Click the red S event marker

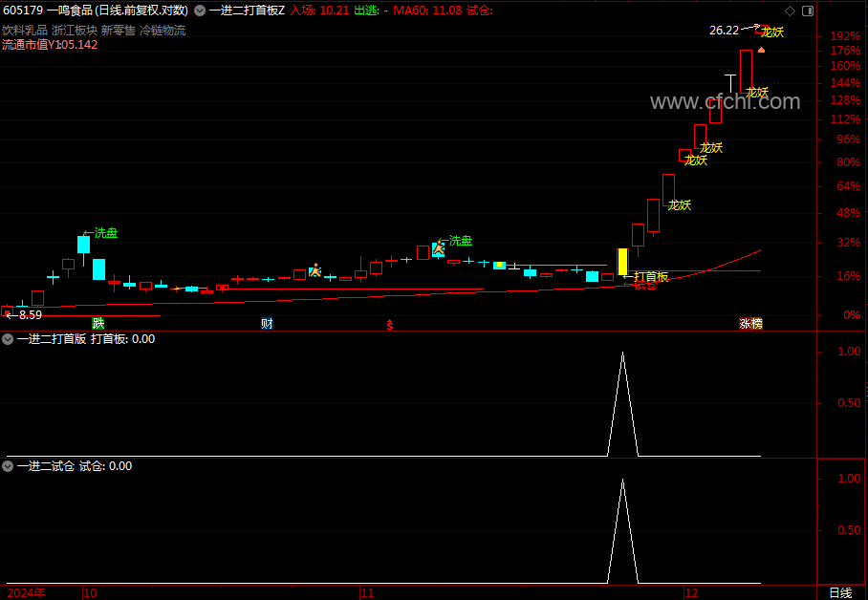tap(390, 325)
